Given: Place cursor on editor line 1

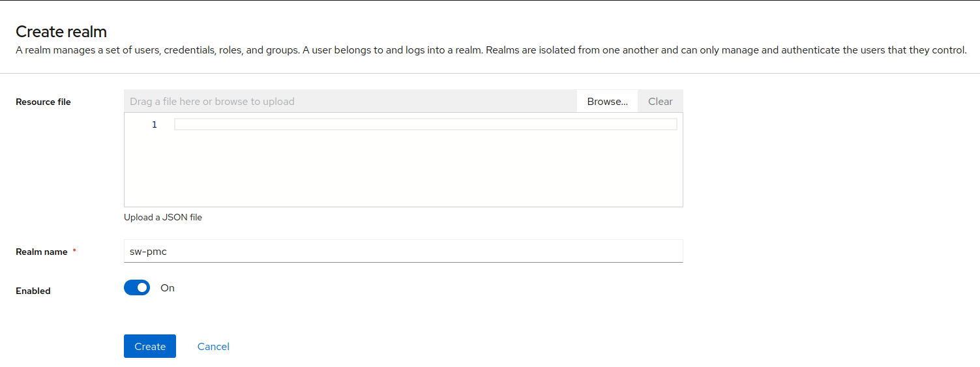Looking at the screenshot, I should click(x=425, y=125).
